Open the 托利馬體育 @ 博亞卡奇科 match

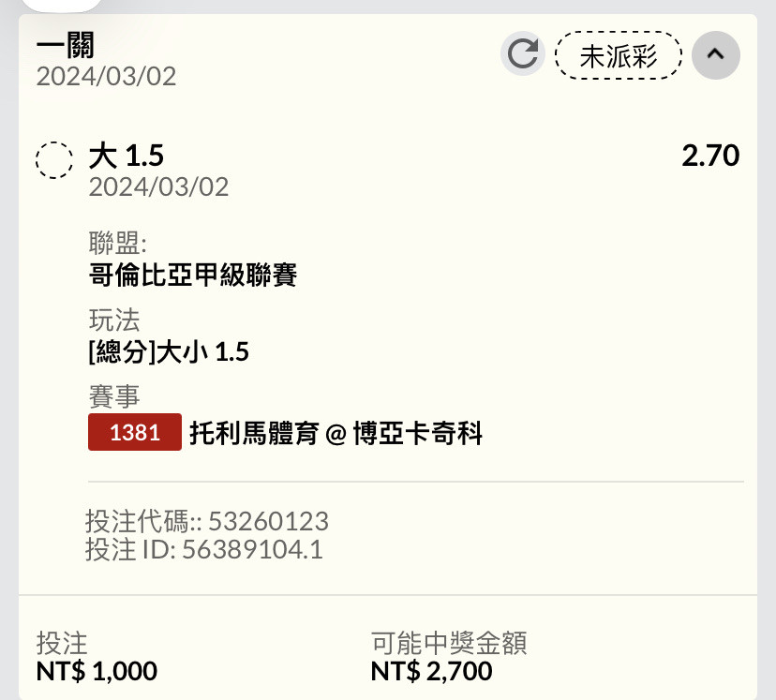(336, 433)
